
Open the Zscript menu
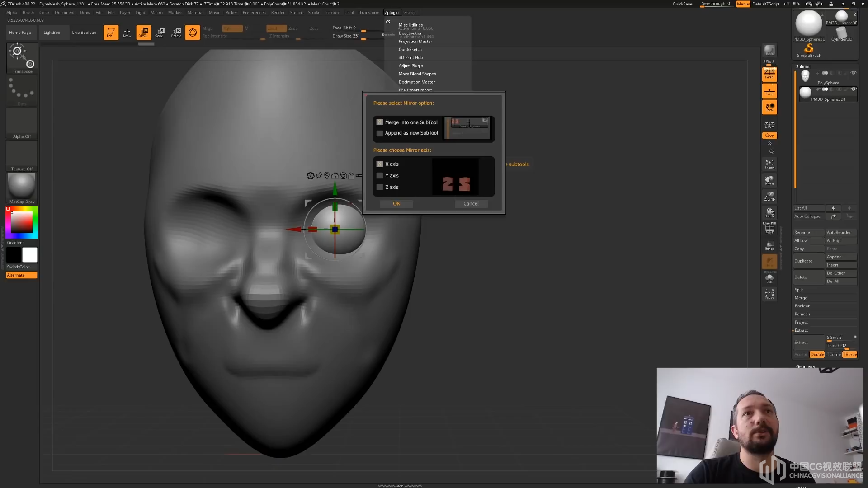[x=410, y=12]
